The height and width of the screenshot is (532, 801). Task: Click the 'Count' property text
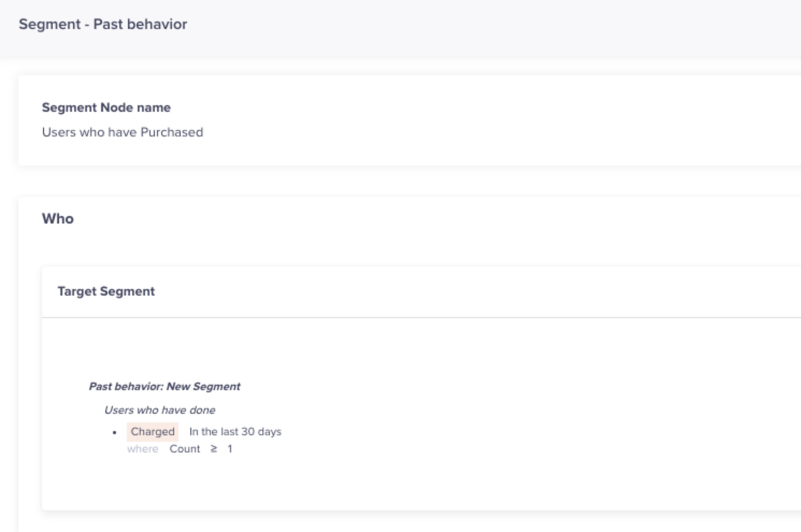pos(185,449)
